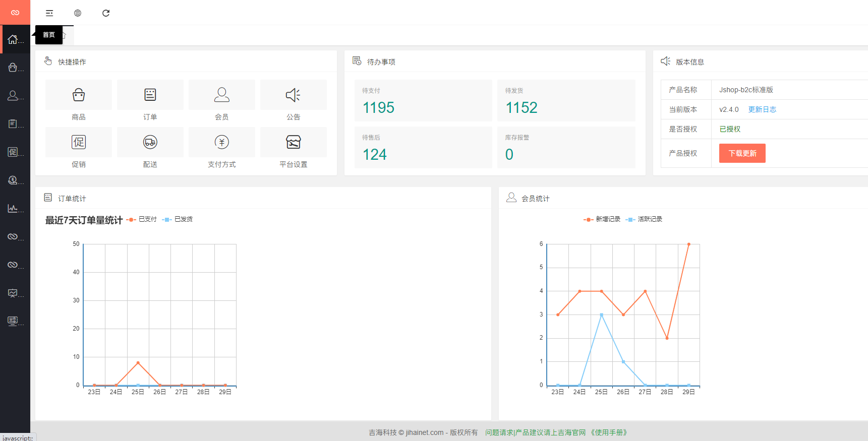Open the monitor-chart sidebar icon
The image size is (868, 441).
(13, 293)
